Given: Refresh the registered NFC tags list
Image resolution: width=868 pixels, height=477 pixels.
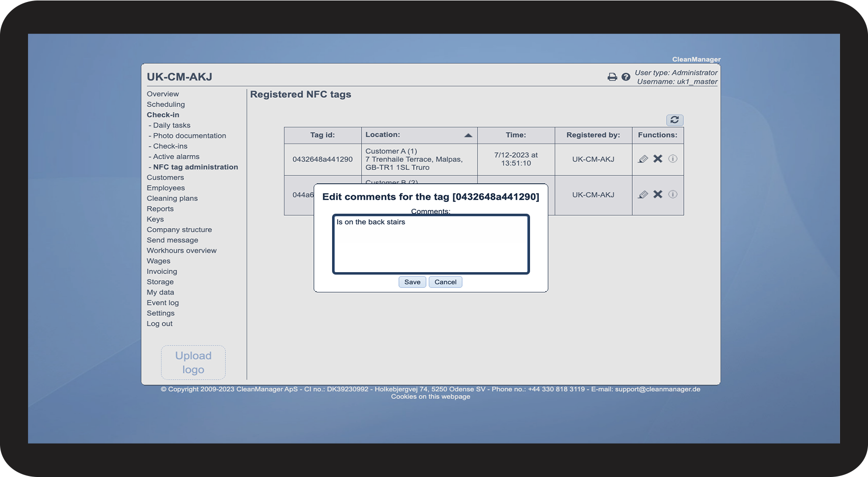Looking at the screenshot, I should coord(674,120).
